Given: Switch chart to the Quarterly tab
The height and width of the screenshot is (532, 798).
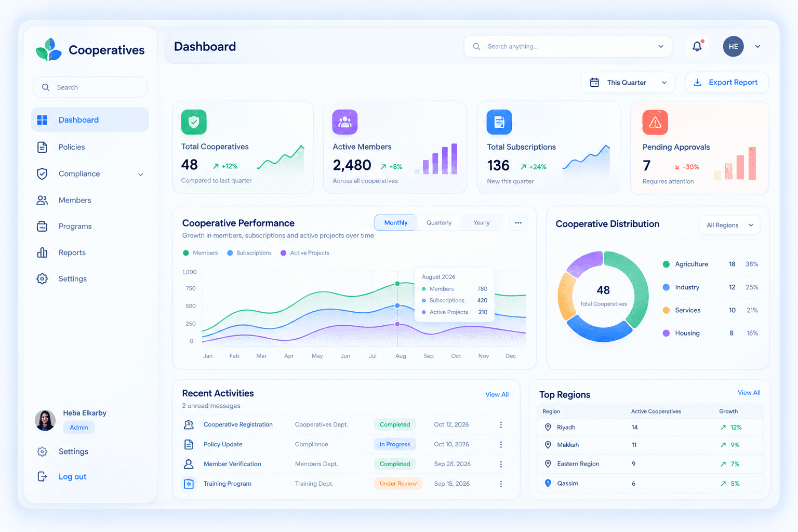Looking at the screenshot, I should (439, 223).
